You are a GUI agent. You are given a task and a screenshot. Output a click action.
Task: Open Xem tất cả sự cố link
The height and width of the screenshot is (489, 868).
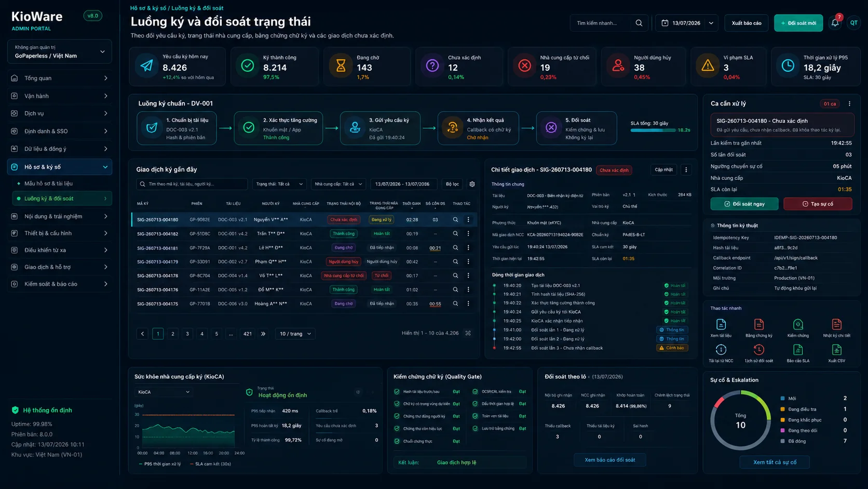tap(775, 462)
